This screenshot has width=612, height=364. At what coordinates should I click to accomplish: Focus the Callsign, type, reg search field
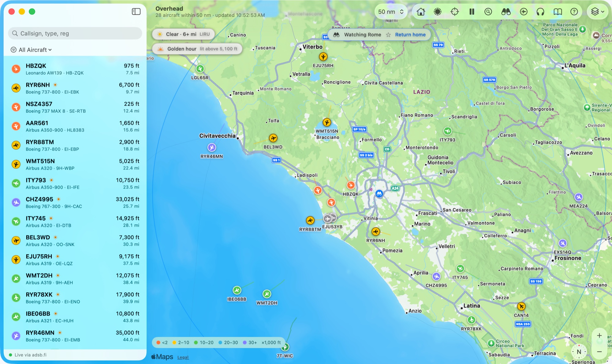click(x=75, y=33)
